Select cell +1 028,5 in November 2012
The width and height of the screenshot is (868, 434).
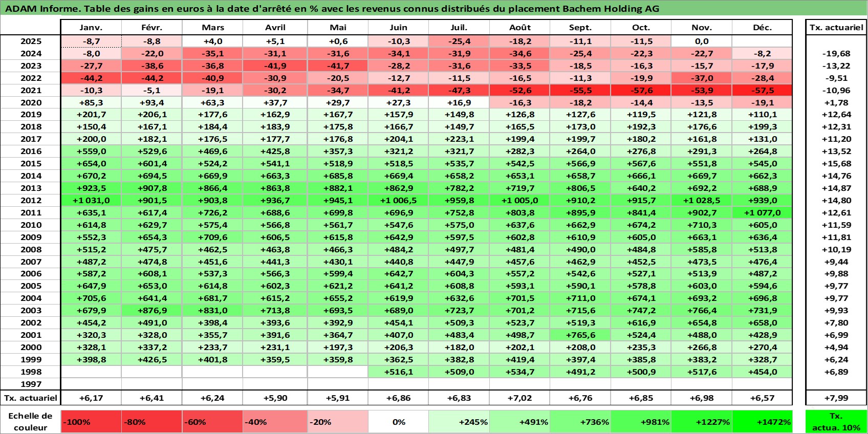tap(701, 201)
